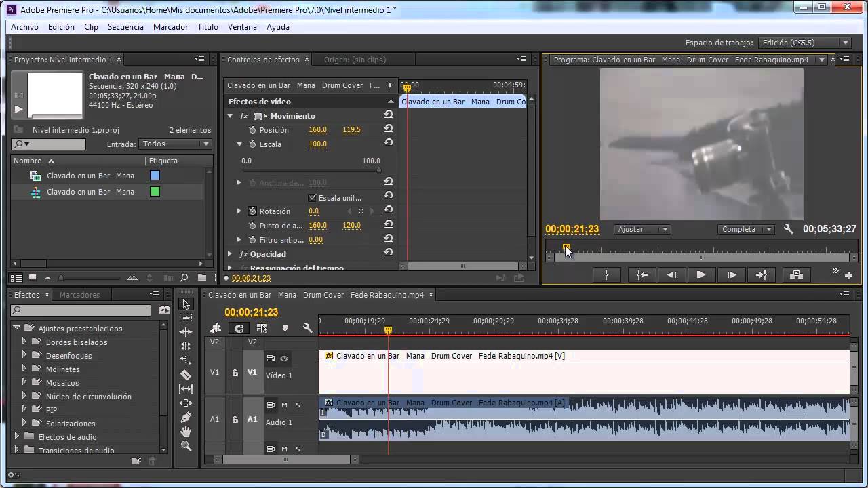
Task: Click the Find icon in Project panel
Action: pyautogui.click(x=184, y=278)
